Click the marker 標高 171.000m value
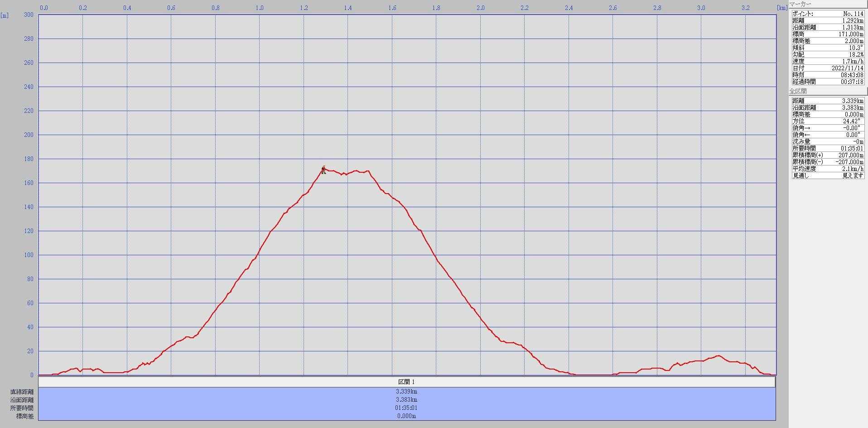 coord(850,34)
